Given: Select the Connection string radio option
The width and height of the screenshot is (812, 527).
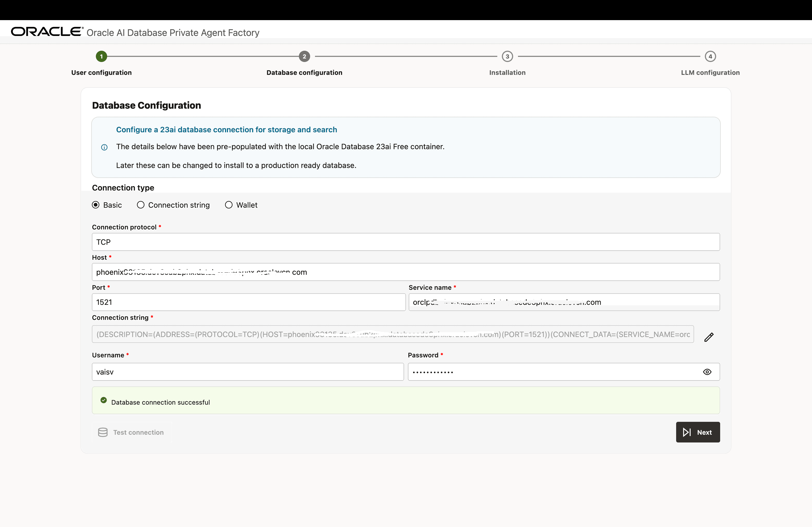Looking at the screenshot, I should click(x=140, y=205).
